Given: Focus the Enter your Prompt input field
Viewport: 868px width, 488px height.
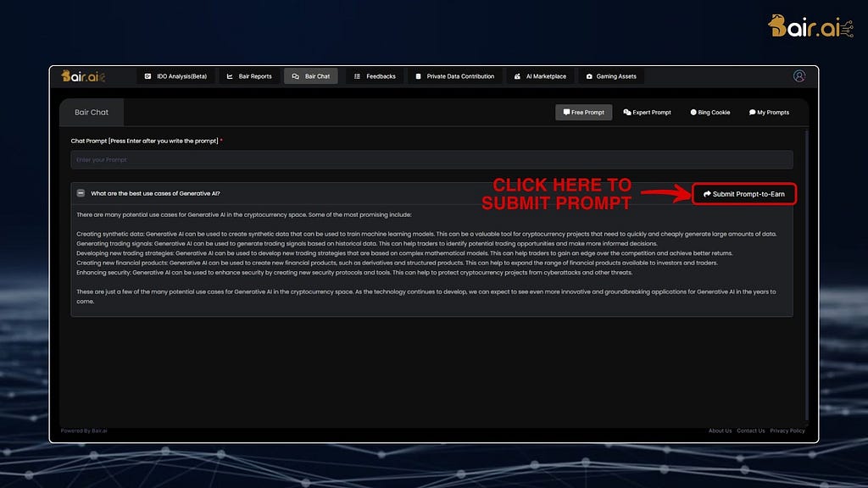Looking at the screenshot, I should tap(431, 160).
